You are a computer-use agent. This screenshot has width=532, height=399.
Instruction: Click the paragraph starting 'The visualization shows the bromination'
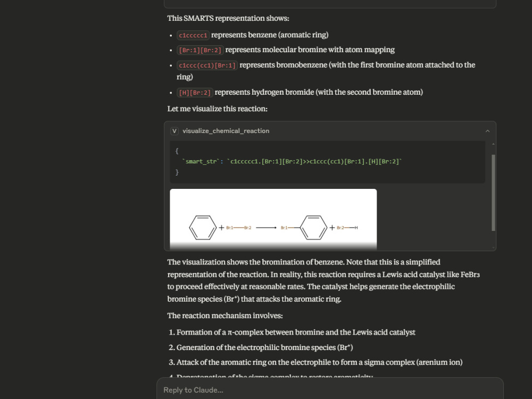323,280
